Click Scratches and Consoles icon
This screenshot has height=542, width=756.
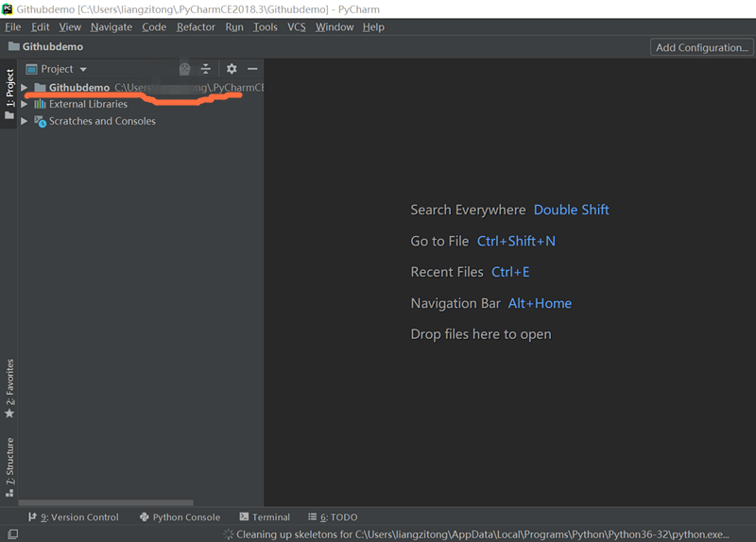[40, 122]
